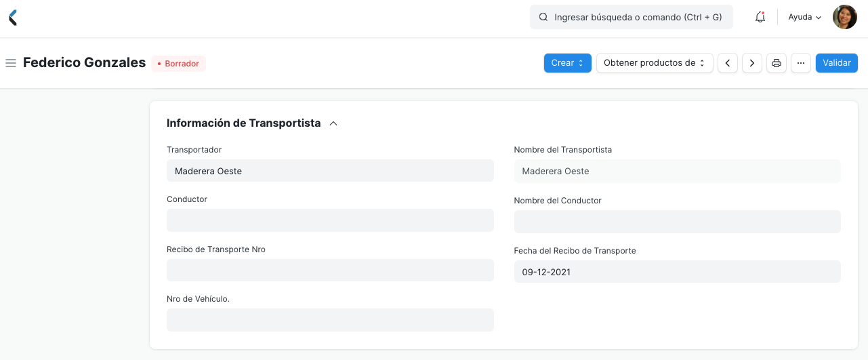Click the Nro de Vehículo field
Viewport: 868px width, 360px height.
[x=330, y=320]
